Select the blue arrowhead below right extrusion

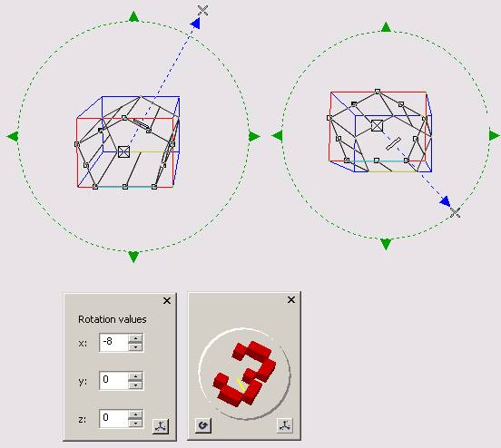click(445, 201)
